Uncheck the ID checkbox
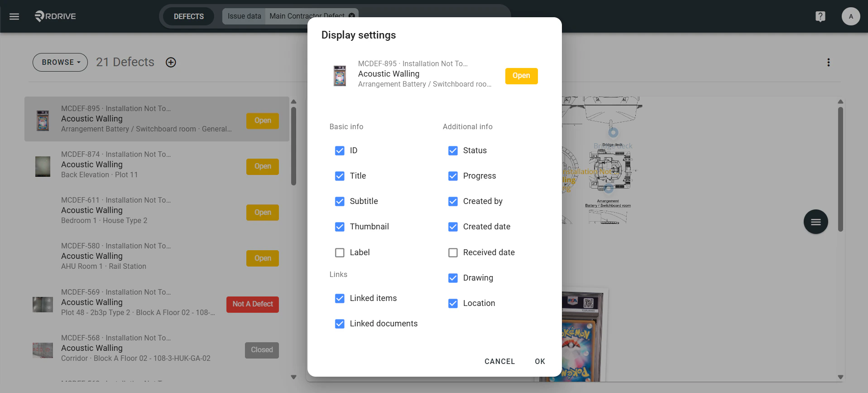This screenshot has height=393, width=868. click(340, 150)
